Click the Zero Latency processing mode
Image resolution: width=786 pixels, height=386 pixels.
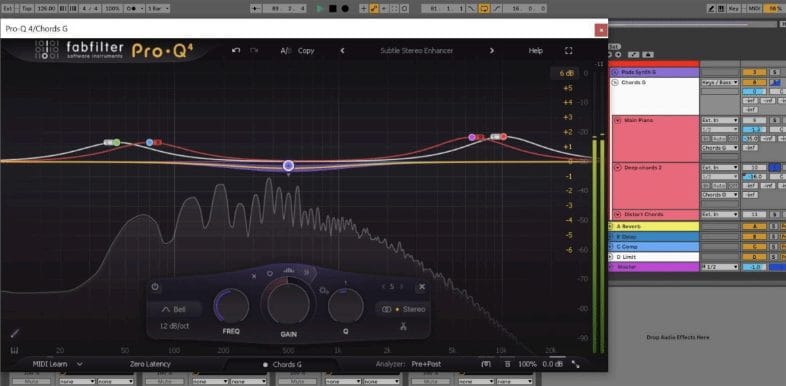[150, 364]
